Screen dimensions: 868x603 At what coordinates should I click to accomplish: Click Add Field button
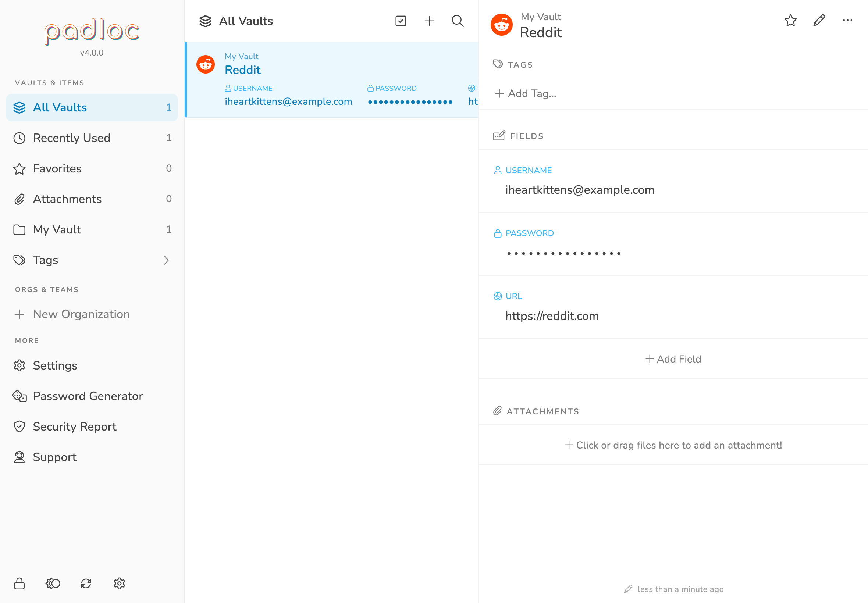(x=673, y=359)
